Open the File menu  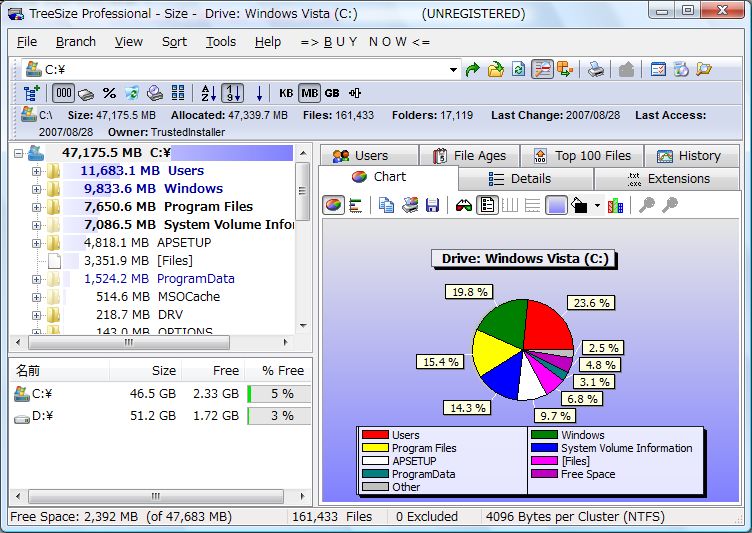[27, 42]
